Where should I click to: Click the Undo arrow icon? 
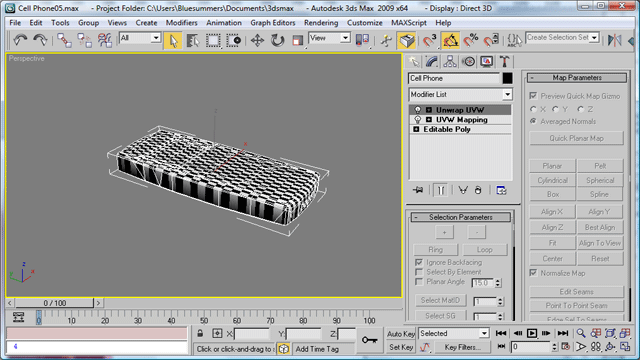pos(20,40)
